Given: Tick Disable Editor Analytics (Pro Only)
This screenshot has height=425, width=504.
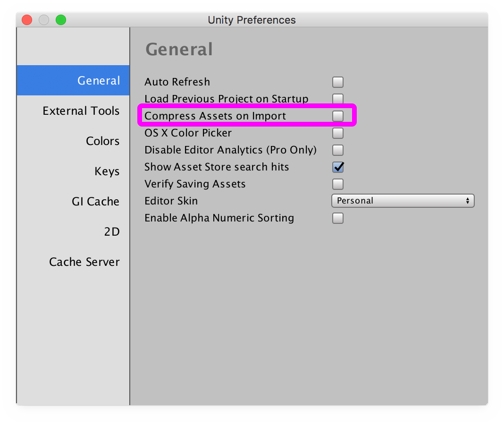Looking at the screenshot, I should pos(338,150).
